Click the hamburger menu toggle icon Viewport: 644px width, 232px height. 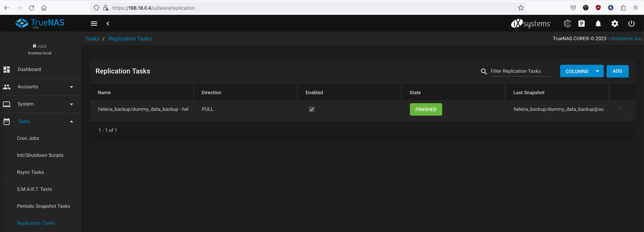point(94,24)
